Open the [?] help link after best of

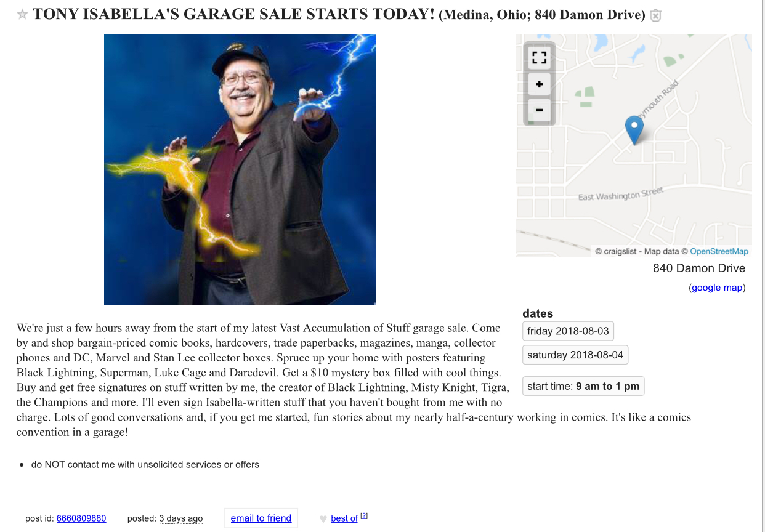[364, 516]
